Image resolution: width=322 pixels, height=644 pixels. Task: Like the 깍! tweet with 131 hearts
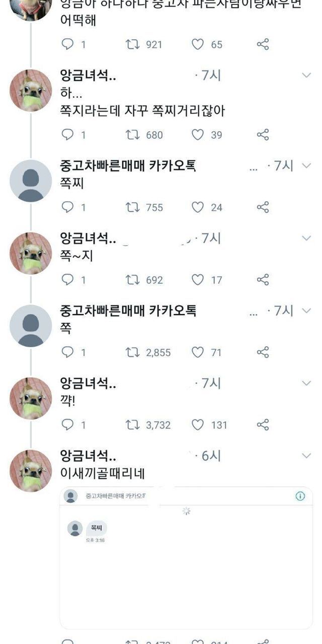click(x=198, y=425)
